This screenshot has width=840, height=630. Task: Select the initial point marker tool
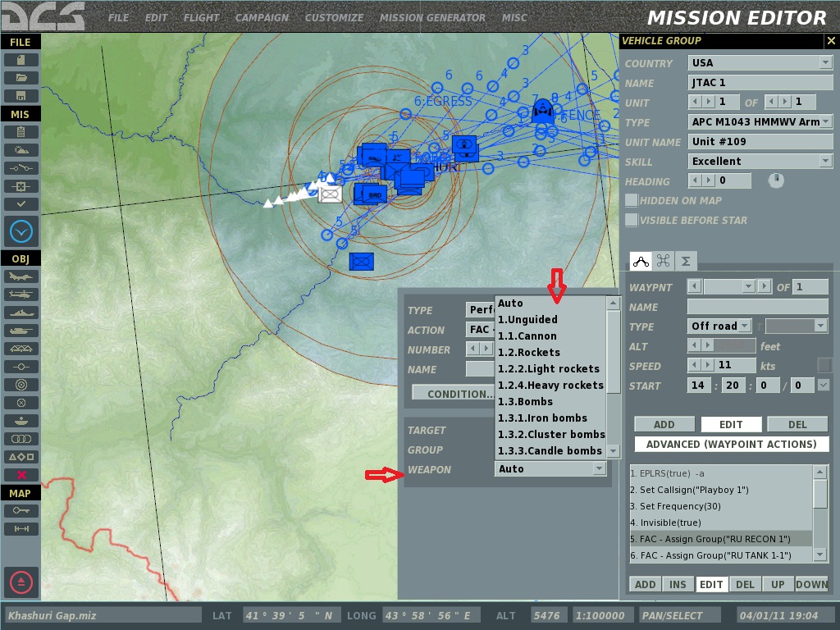pos(21,367)
